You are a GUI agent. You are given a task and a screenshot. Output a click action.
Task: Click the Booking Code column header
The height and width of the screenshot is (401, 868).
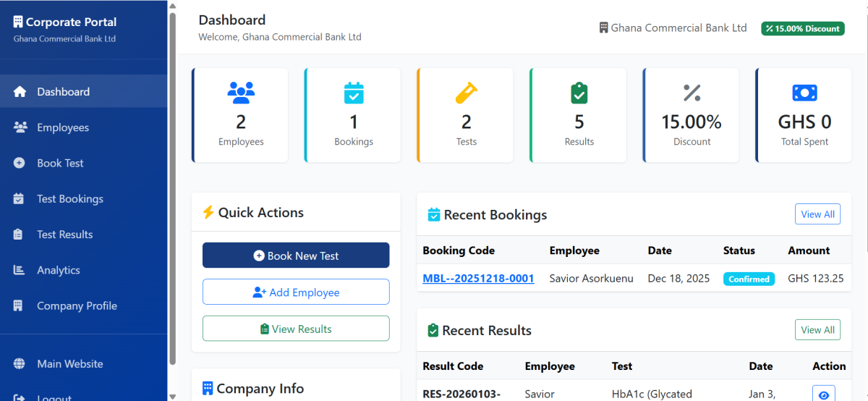point(459,250)
